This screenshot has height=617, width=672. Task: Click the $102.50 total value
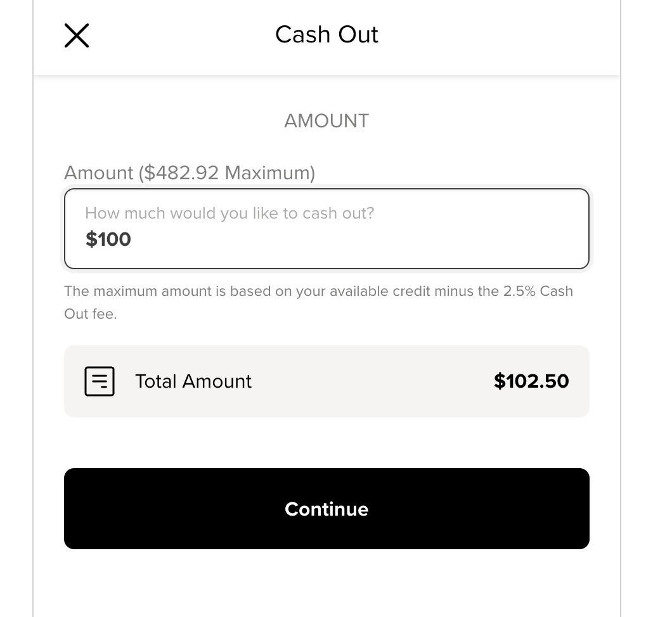pos(531,381)
